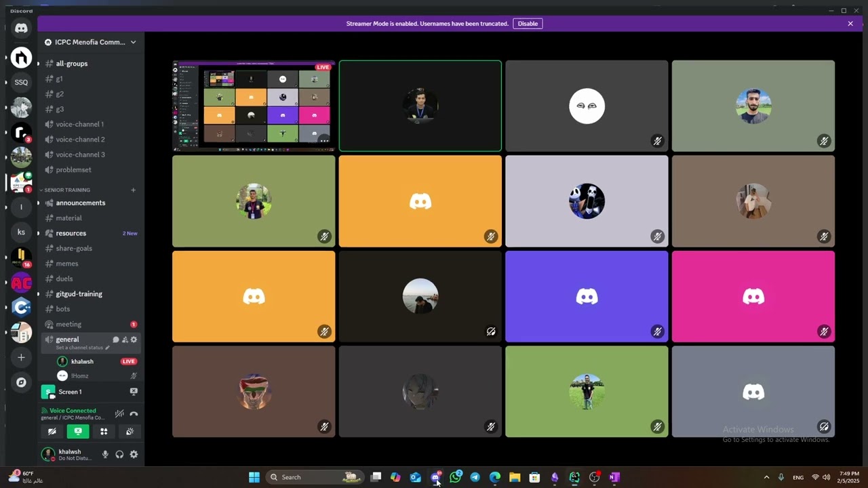Expand the ICPC Menofia server dropdown

click(133, 42)
